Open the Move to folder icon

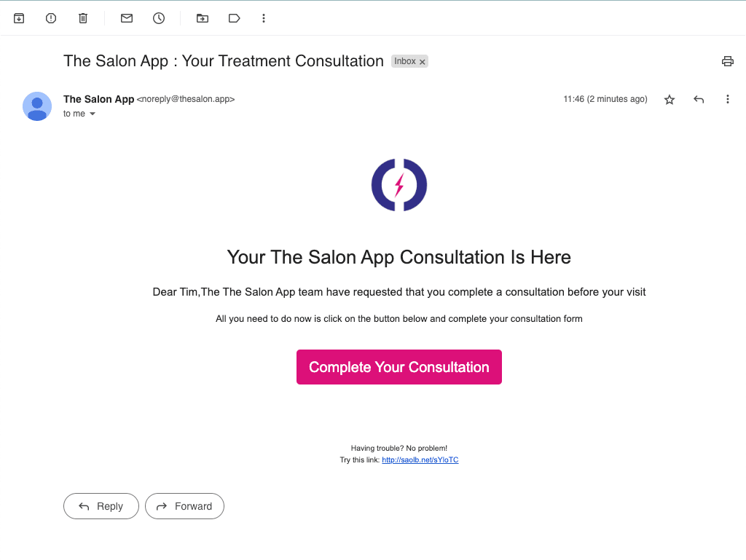(x=203, y=18)
